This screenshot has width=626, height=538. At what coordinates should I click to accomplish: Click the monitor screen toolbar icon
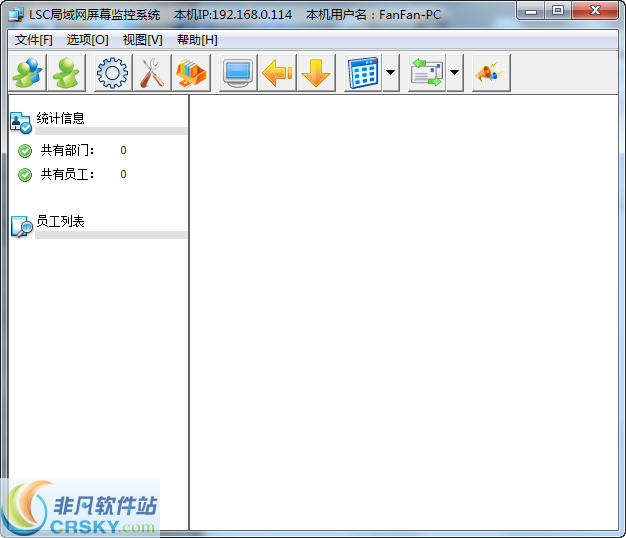click(x=238, y=73)
